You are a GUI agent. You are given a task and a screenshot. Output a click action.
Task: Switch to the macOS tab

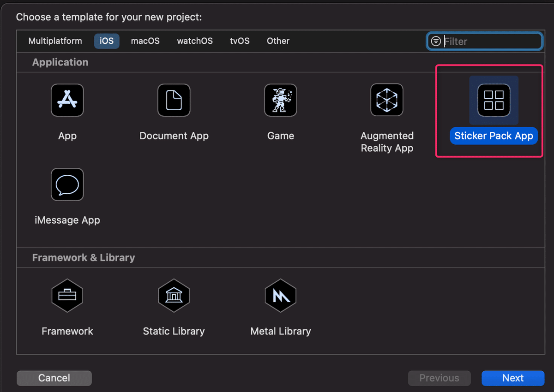tap(145, 41)
